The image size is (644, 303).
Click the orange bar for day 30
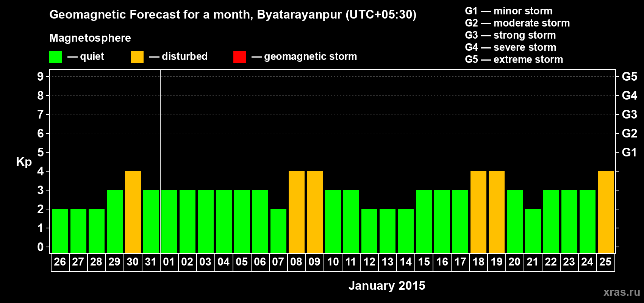click(x=133, y=212)
